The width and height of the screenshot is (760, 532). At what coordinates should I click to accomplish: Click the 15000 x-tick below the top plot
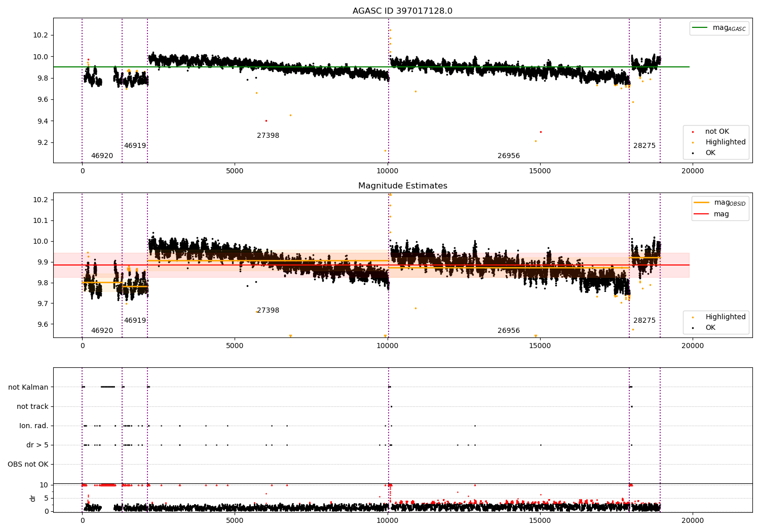540,171
